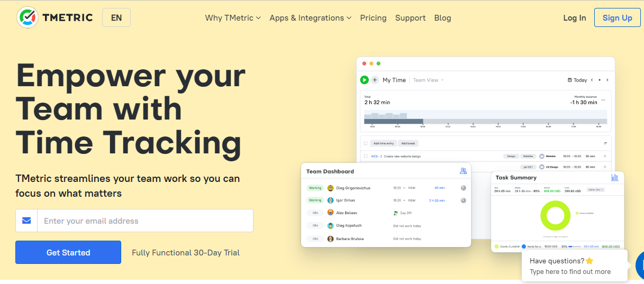The image size is (644, 284).
Task: Click the filter icon right of Add break
Action: (x=605, y=143)
